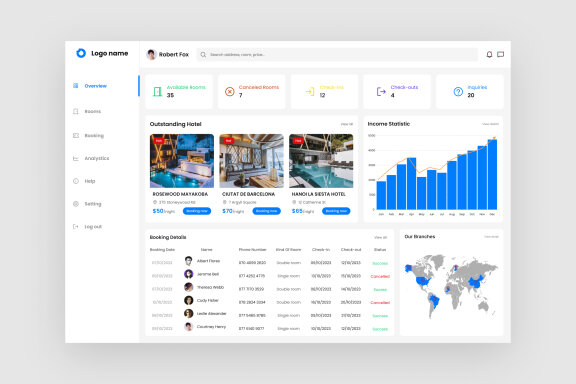
Task: Click the green door icon for Available Rooms
Action: coord(157,91)
